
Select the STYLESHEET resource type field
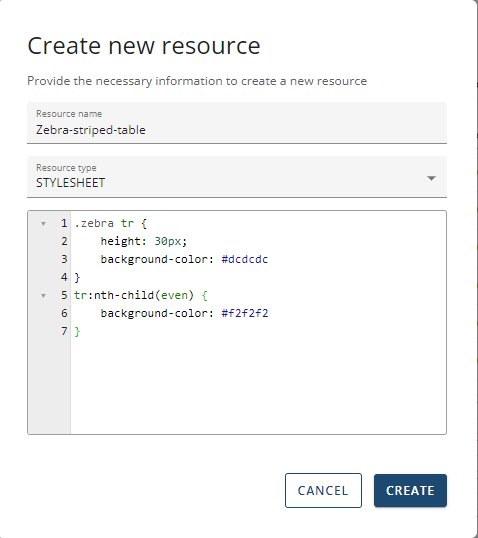[237, 177]
